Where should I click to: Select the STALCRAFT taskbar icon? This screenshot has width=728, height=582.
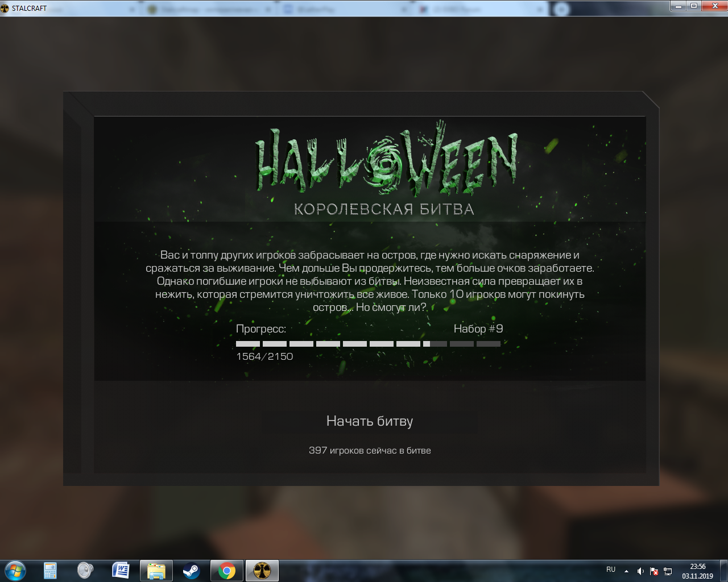tap(262, 571)
